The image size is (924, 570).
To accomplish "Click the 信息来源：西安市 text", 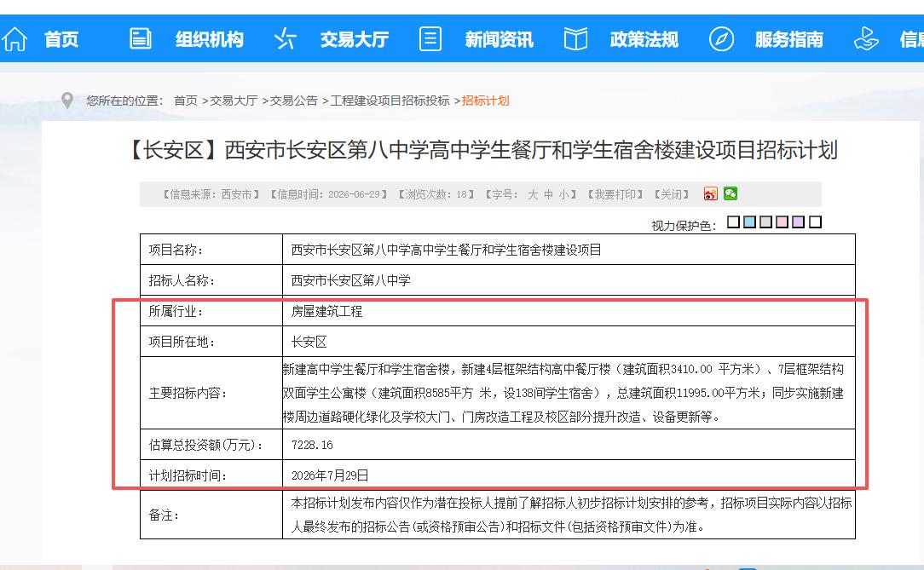I will pyautogui.click(x=211, y=194).
